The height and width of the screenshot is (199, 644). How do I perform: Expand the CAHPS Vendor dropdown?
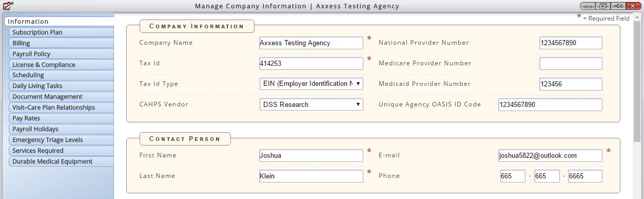(x=311, y=104)
